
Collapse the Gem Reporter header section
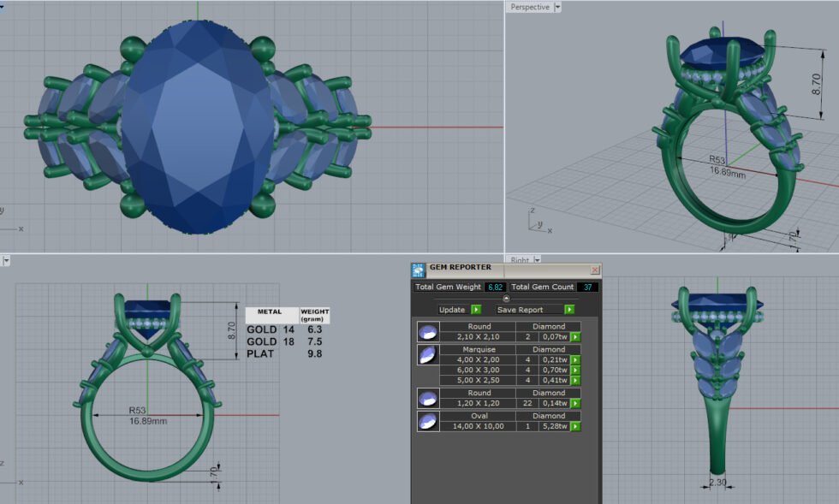click(x=506, y=299)
